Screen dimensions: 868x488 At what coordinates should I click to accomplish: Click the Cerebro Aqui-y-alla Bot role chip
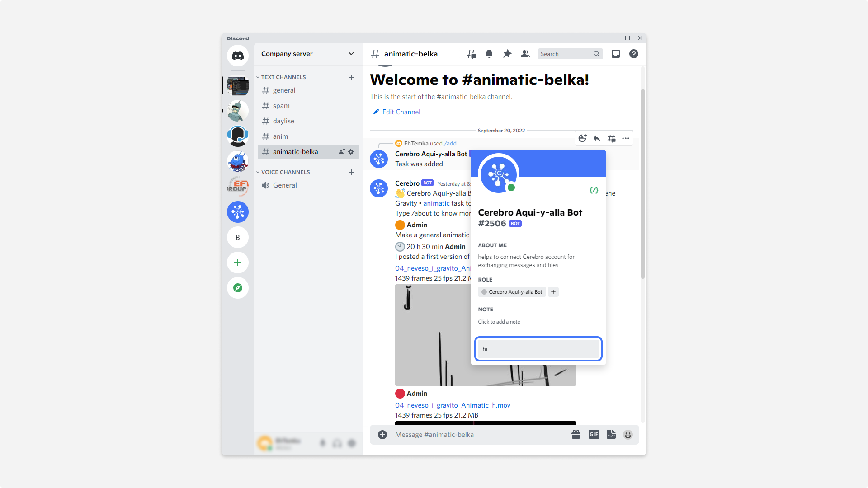tap(512, 292)
